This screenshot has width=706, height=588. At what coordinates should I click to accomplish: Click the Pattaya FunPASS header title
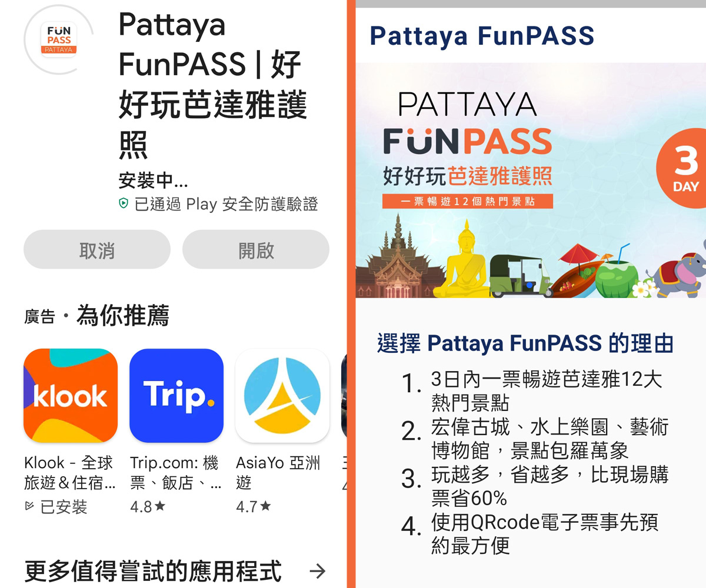(482, 35)
